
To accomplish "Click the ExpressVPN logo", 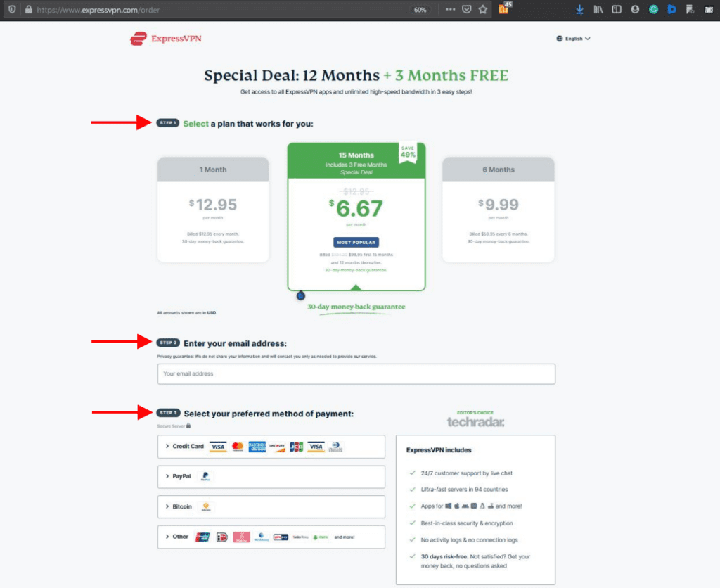I will tap(166, 39).
